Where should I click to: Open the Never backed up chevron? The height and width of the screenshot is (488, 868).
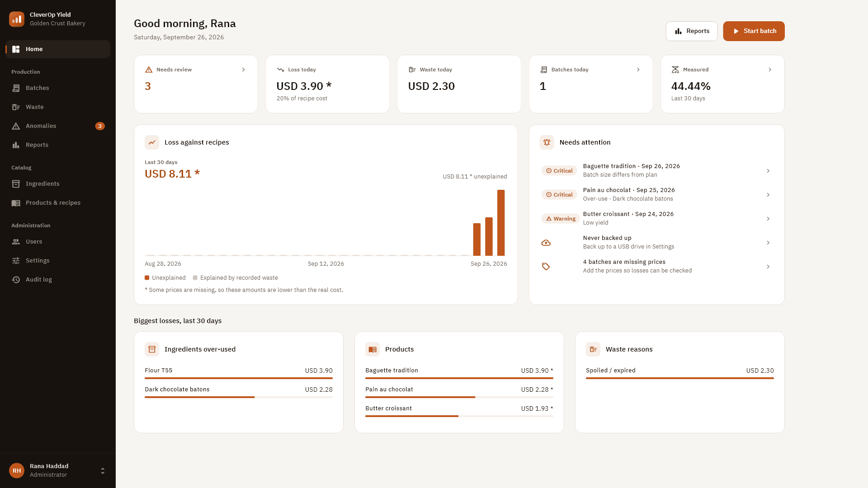(x=768, y=243)
